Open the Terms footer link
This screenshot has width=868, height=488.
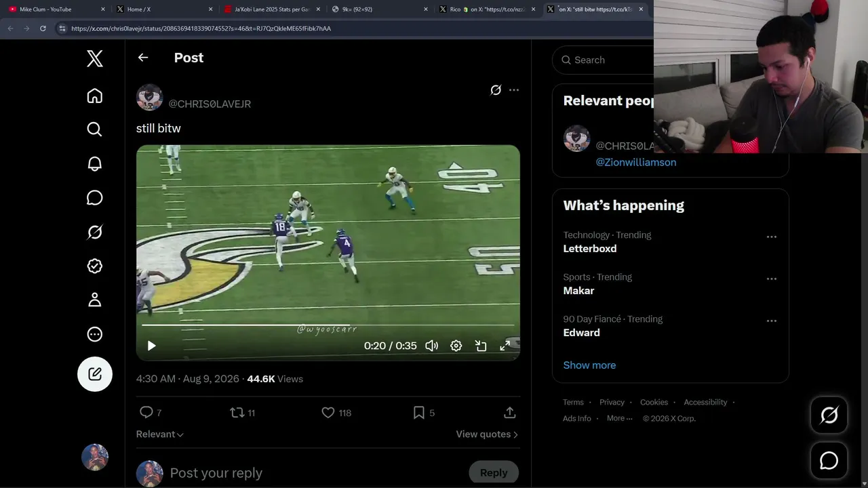tap(573, 402)
